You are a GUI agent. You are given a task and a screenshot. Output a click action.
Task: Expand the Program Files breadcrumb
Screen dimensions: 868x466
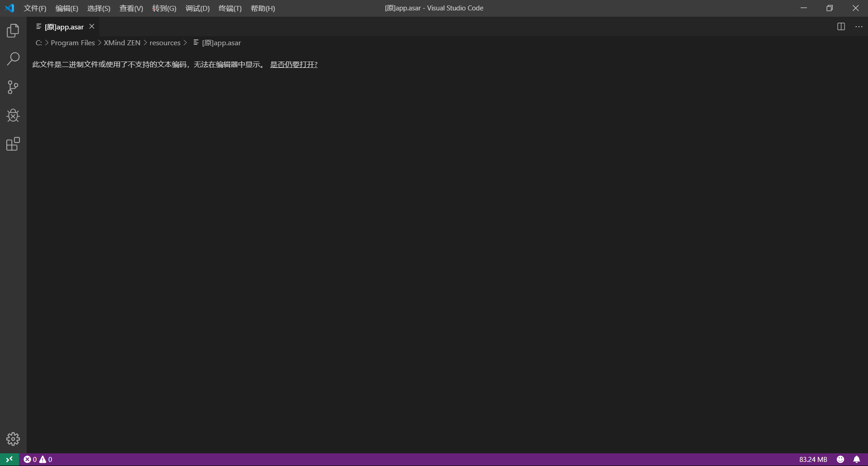73,43
